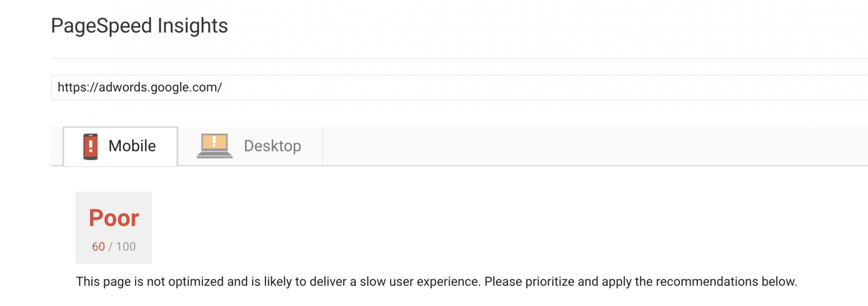Switch to the Mobile tab
Viewport: 868px width, 306px height.
pos(120,146)
